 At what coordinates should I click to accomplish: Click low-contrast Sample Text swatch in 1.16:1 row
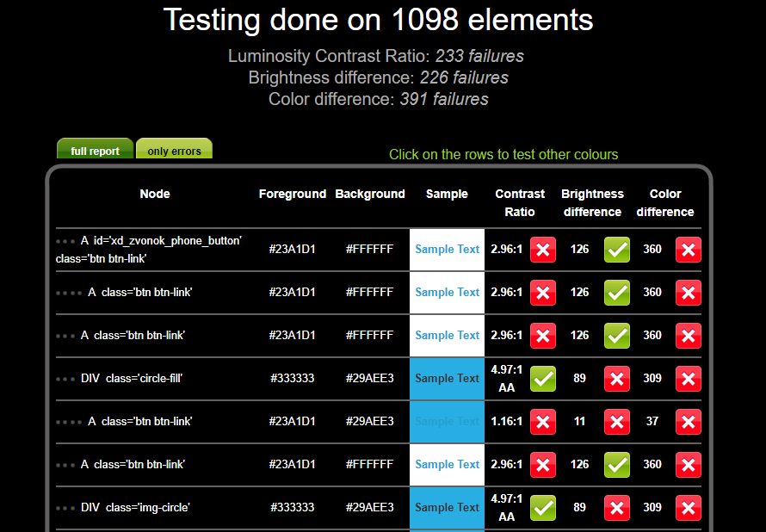coord(447,422)
